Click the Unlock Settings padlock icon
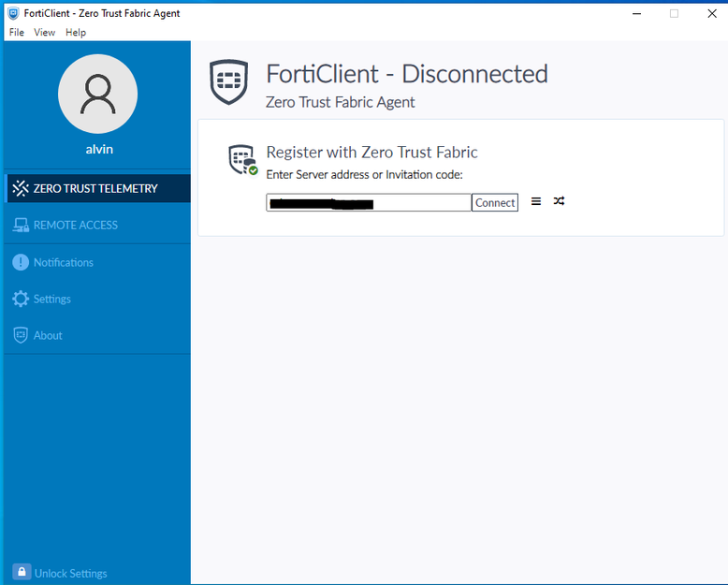This screenshot has height=585, width=728. (x=22, y=572)
